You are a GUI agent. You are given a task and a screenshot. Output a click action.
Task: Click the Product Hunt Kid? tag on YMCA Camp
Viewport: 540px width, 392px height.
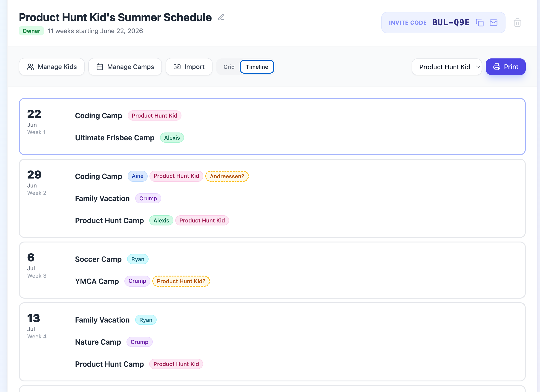point(181,281)
